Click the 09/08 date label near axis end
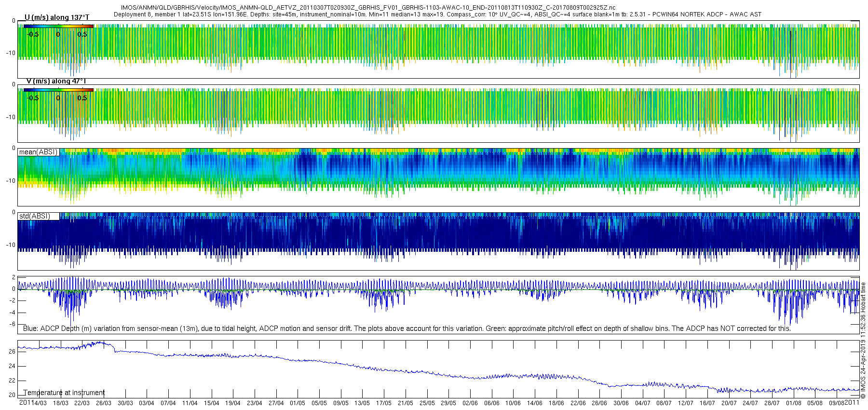The height and width of the screenshot is (410, 868). pyautogui.click(x=837, y=403)
